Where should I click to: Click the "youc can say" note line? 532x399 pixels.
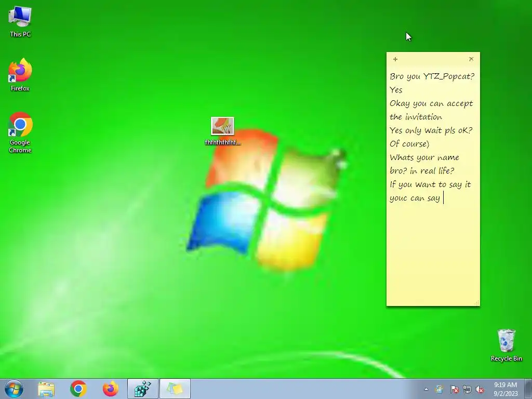tap(415, 198)
